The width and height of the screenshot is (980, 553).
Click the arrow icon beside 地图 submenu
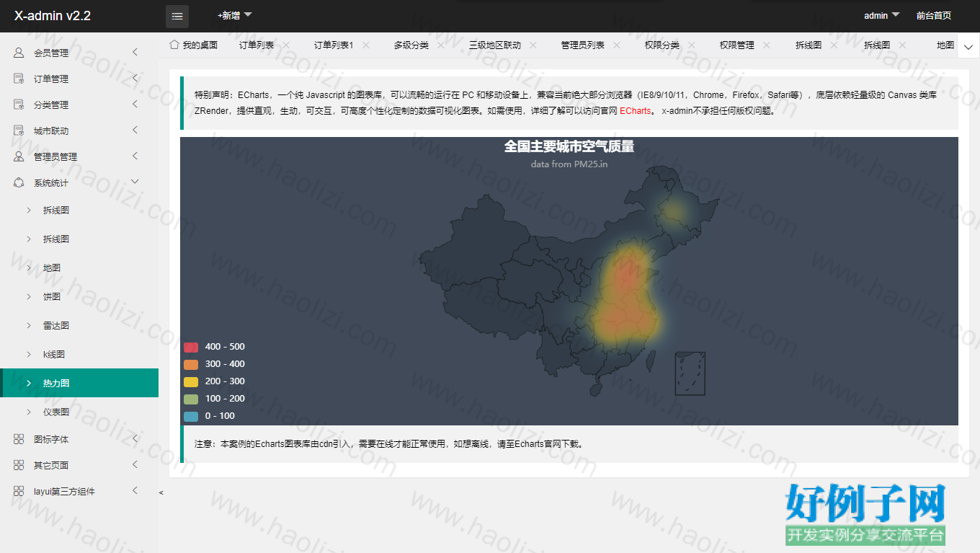pyautogui.click(x=29, y=267)
